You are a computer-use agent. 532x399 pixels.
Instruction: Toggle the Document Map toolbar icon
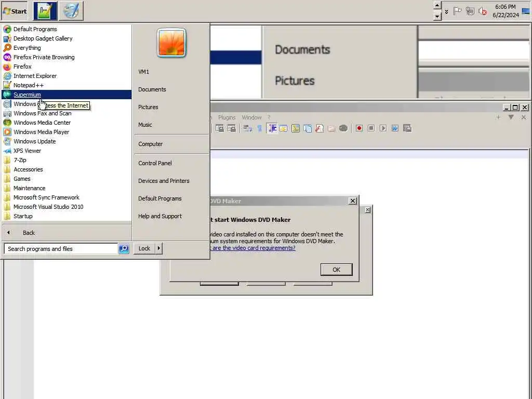[296, 128]
